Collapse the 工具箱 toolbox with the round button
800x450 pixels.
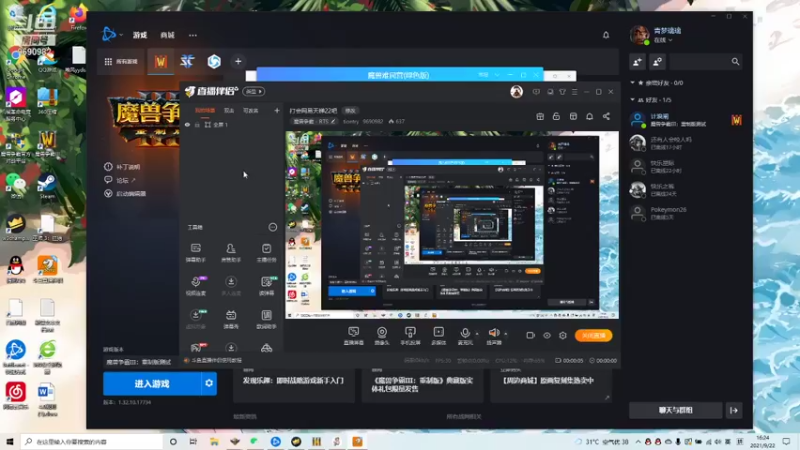(273, 227)
